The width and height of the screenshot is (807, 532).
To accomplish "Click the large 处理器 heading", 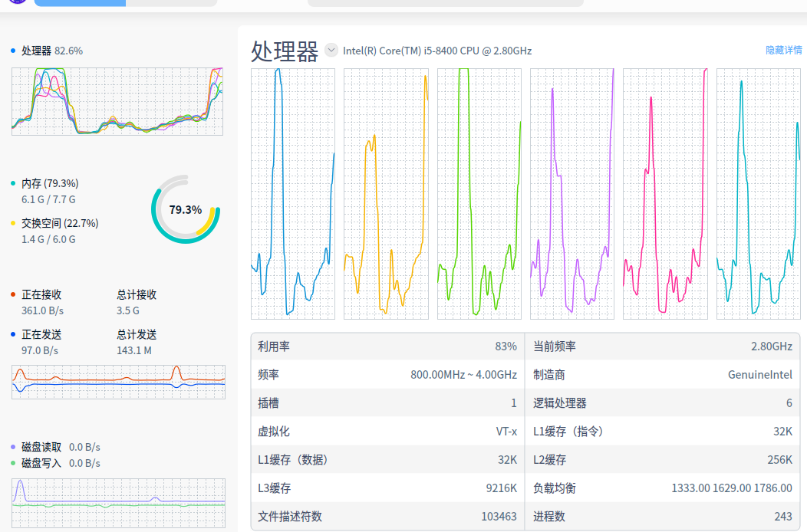I will point(285,51).
